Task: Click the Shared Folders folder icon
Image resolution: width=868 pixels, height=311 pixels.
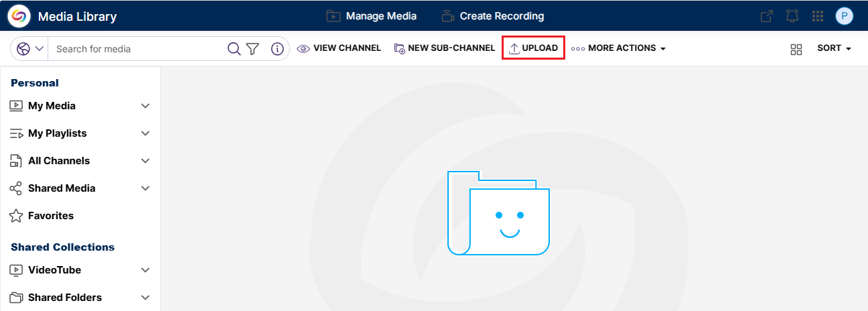Action: tap(16, 298)
